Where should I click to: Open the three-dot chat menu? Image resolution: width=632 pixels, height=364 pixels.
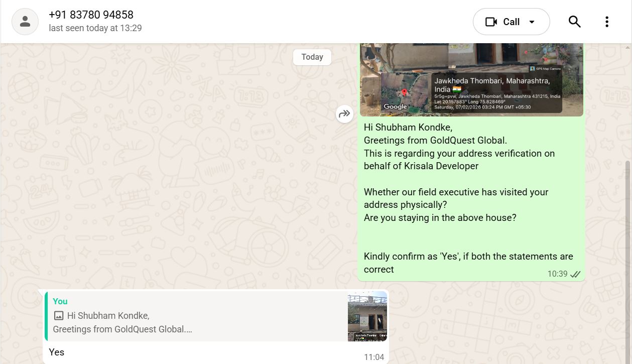click(606, 22)
